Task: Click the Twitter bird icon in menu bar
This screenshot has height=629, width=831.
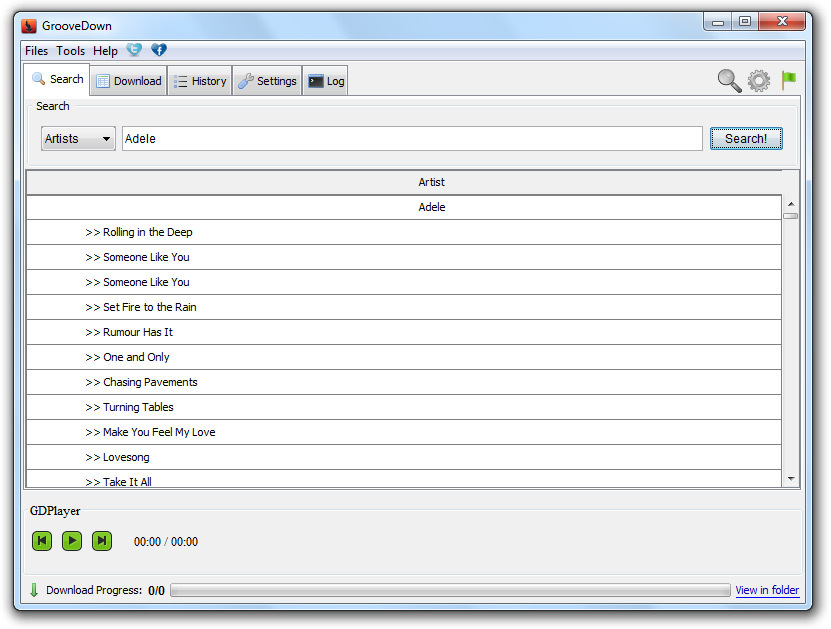Action: tap(134, 50)
